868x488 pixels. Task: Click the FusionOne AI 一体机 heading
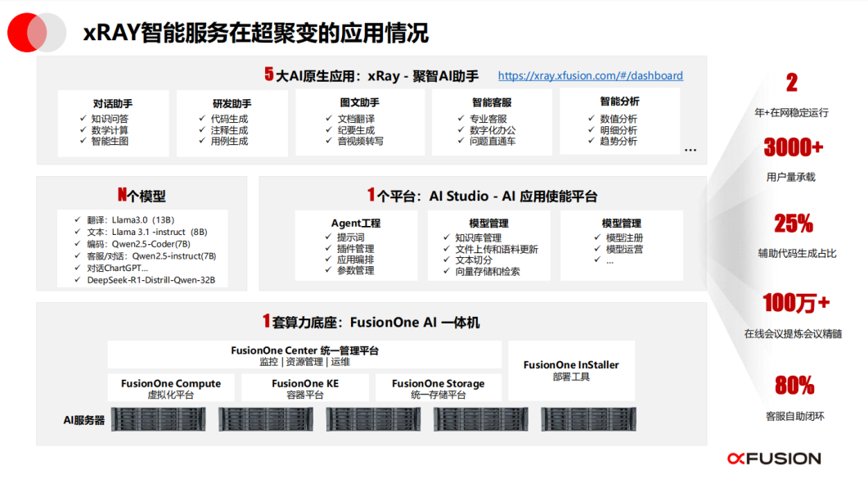[371, 322]
